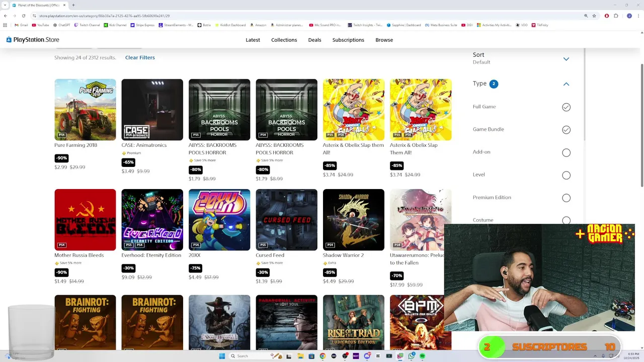Open the 20XX game cover thumbnail
Image resolution: width=644 pixels, height=362 pixels.
tap(219, 220)
